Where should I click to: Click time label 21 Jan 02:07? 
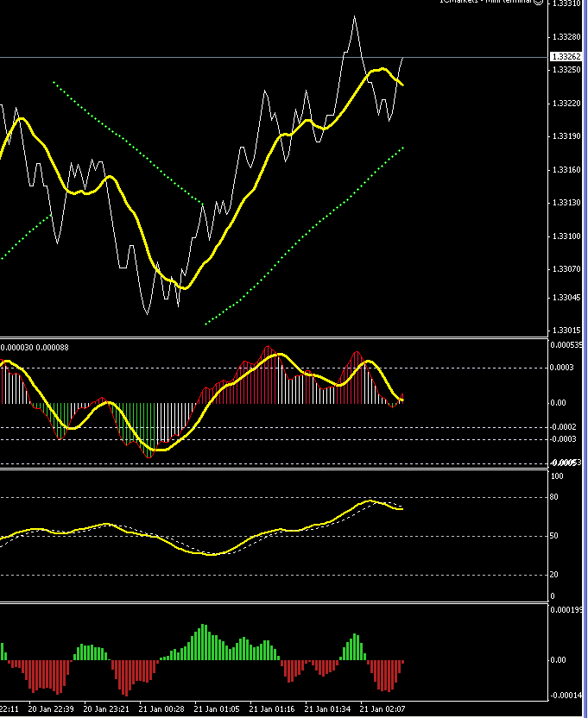[383, 709]
